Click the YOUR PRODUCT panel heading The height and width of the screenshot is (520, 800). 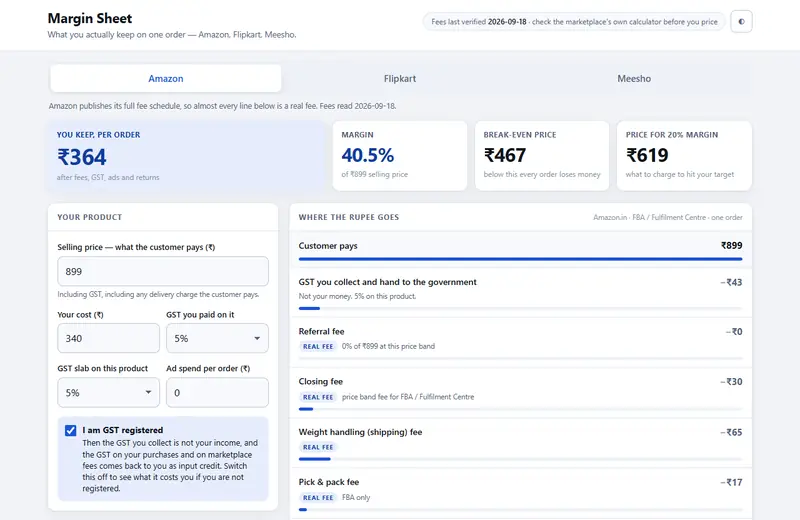[x=89, y=217]
